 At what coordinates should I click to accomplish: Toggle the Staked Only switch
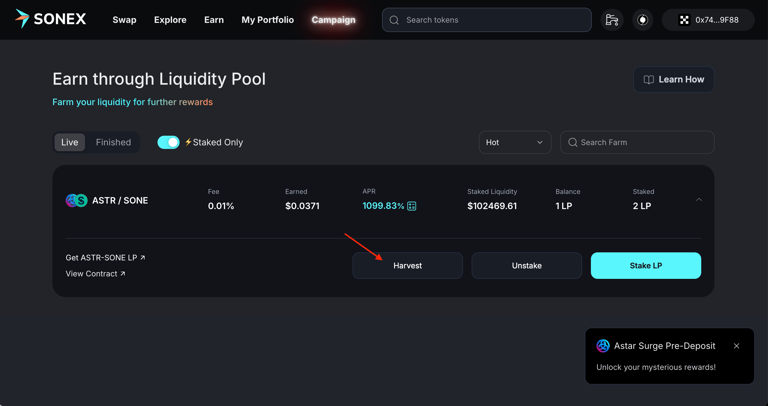pos(168,143)
